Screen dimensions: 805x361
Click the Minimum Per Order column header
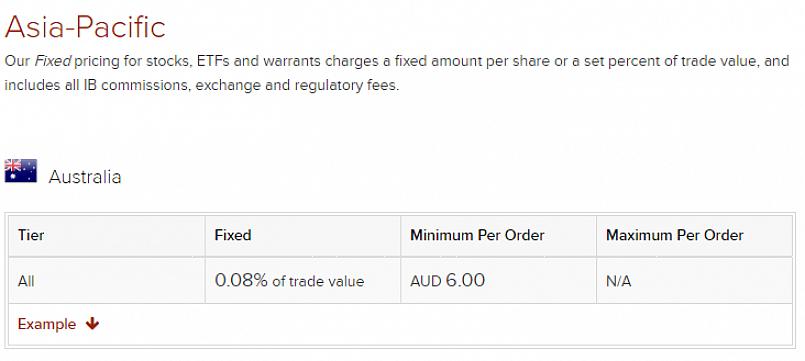[499, 236]
